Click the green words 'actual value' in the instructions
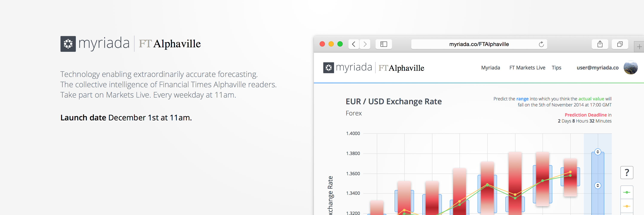The height and width of the screenshot is (215, 644). pyautogui.click(x=591, y=99)
